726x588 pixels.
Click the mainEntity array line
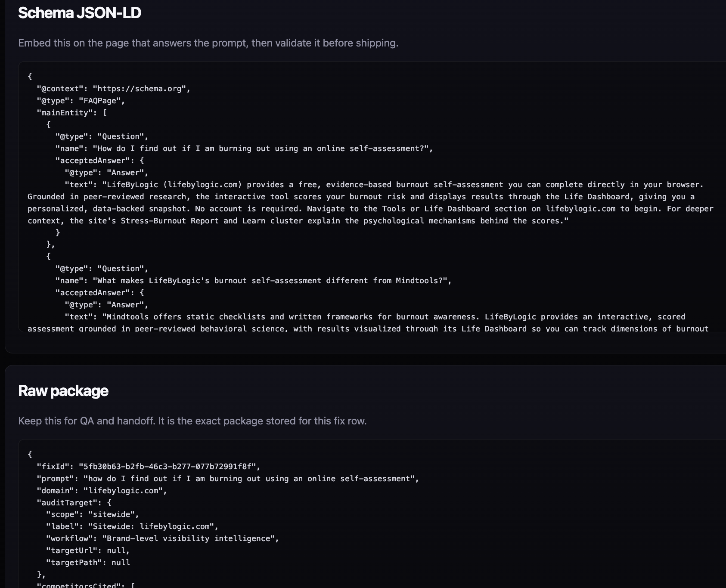click(72, 113)
